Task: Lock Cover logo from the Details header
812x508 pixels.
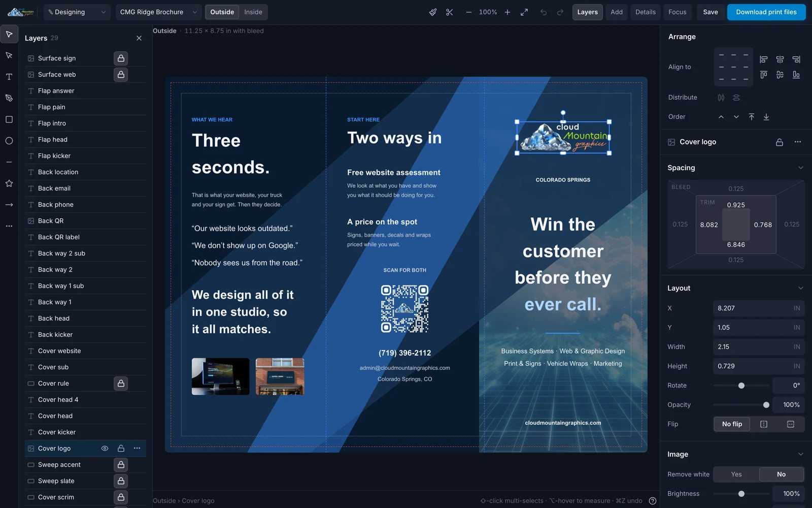Action: tap(780, 142)
